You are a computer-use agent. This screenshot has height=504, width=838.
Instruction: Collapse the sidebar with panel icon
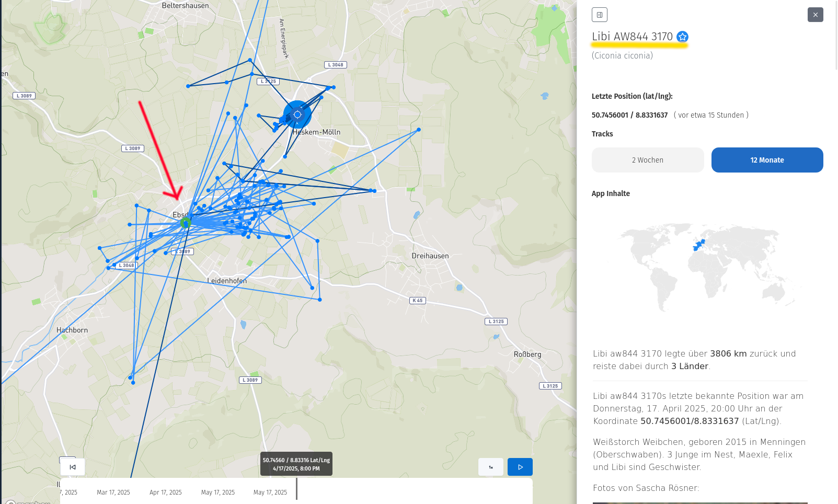click(599, 15)
